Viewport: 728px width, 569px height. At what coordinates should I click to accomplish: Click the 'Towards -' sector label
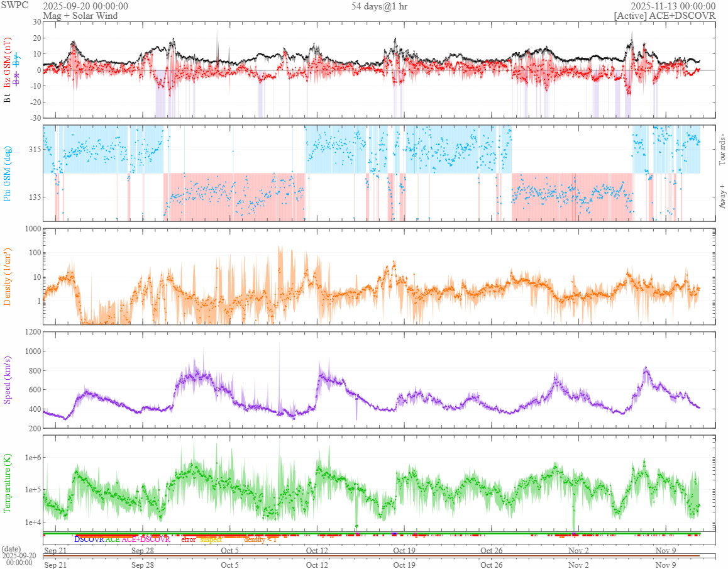[x=722, y=150]
